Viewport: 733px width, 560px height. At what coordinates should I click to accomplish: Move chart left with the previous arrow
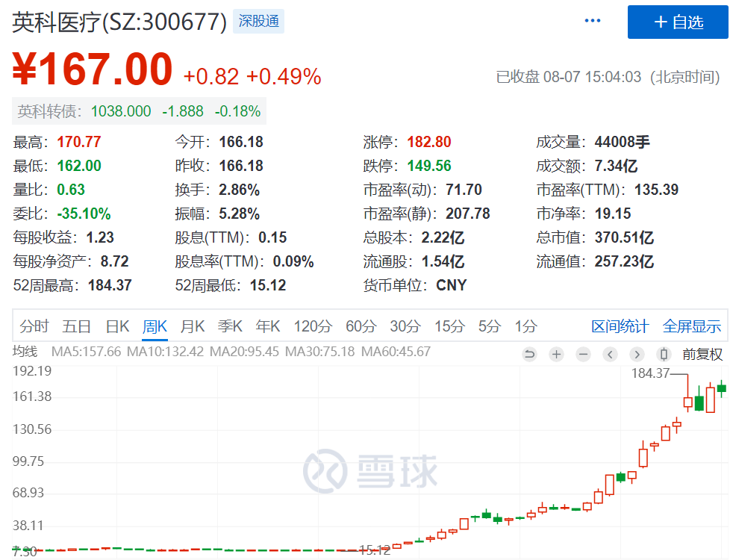click(610, 355)
